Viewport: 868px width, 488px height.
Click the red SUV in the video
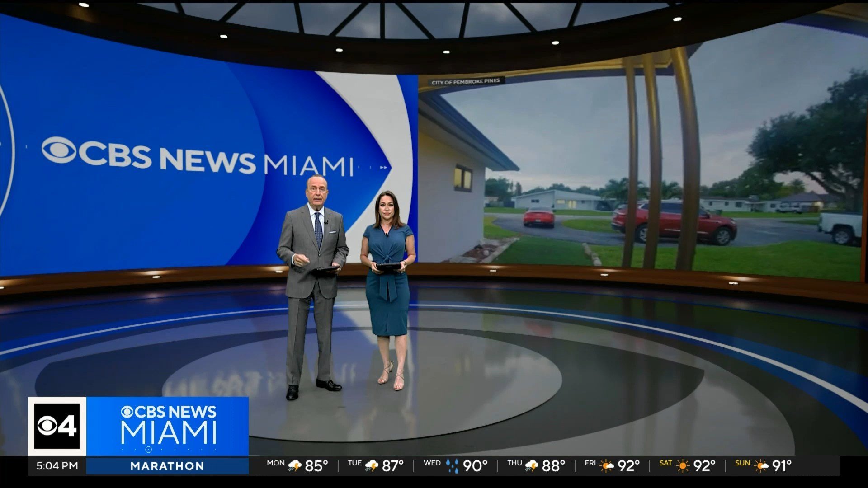[674, 222]
